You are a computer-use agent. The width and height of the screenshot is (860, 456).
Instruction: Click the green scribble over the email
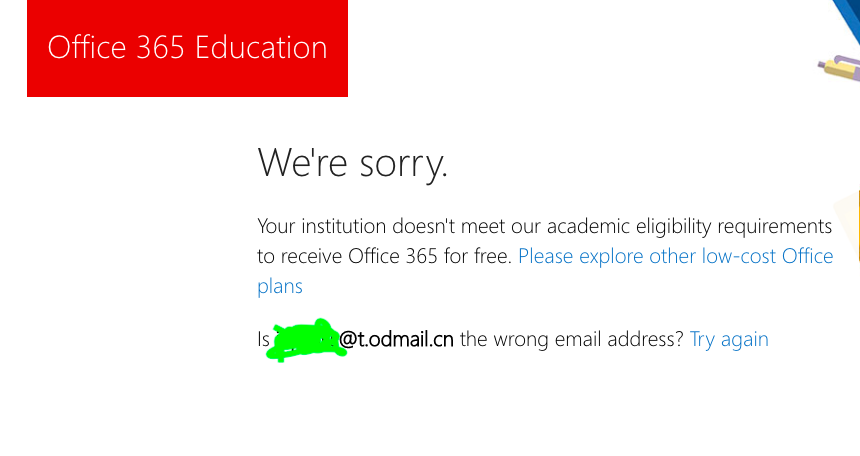(308, 339)
